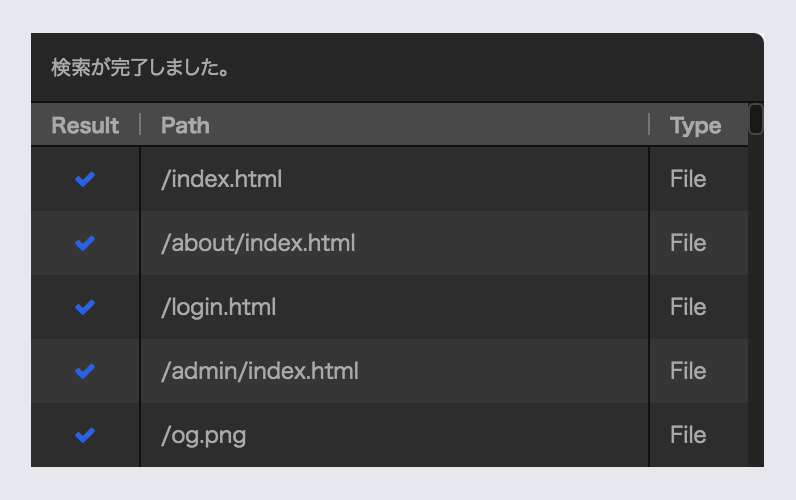796x500 pixels.
Task: Click the checkmark icon for /admin/index.html
Action: [85, 371]
